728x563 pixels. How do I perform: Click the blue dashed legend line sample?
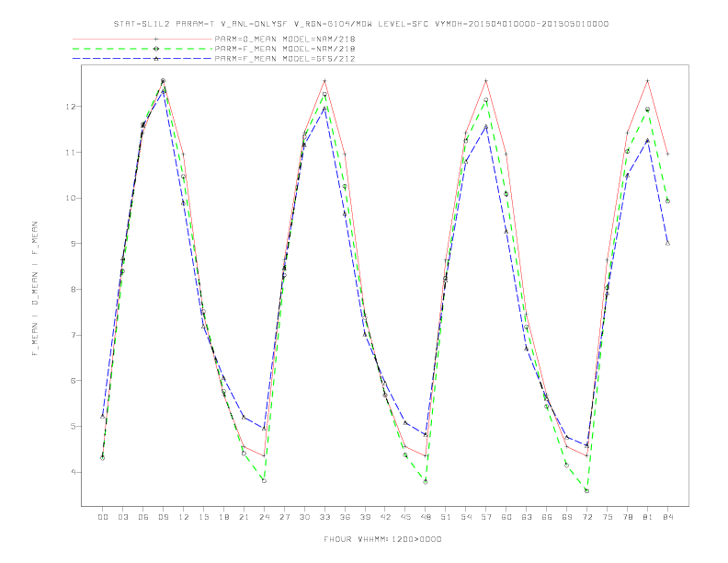pyautogui.click(x=142, y=59)
